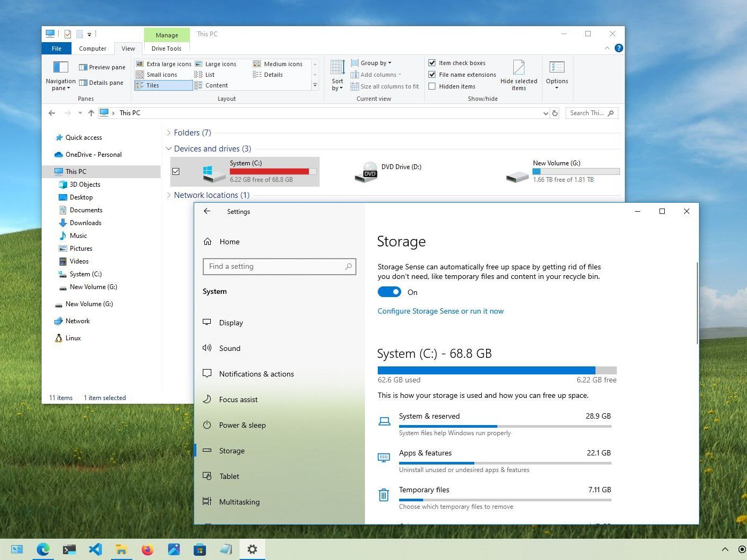Open the Sort by dropdown
The height and width of the screenshot is (560, 747).
pos(337,75)
